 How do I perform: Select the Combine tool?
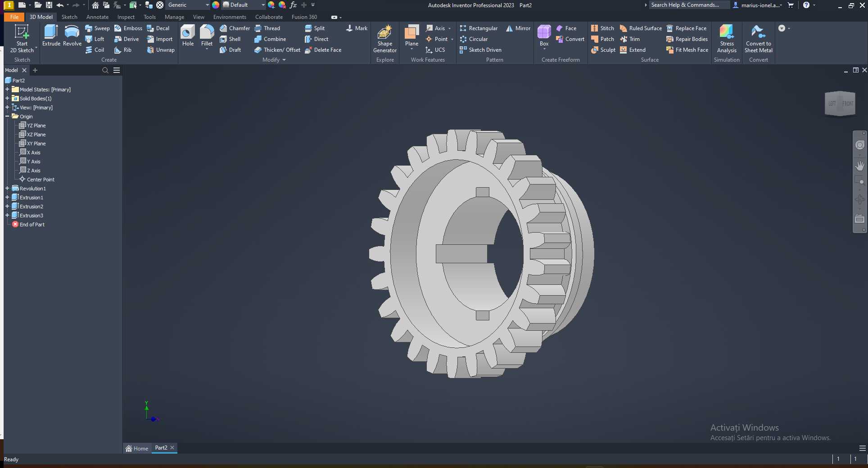(x=270, y=39)
